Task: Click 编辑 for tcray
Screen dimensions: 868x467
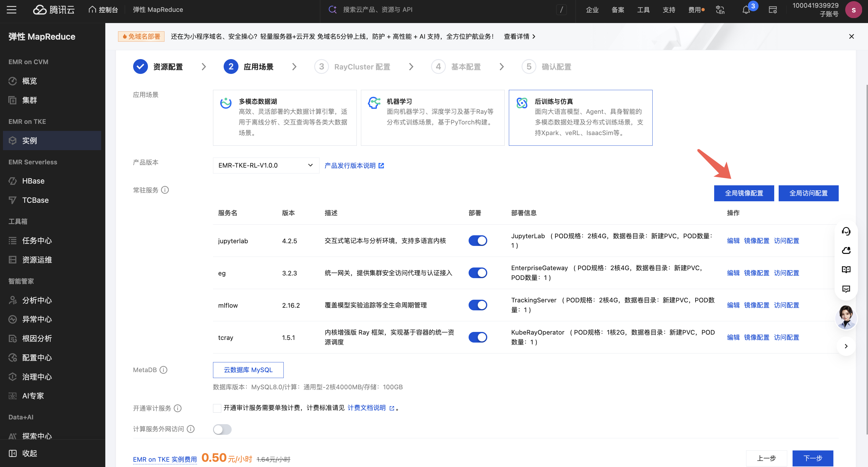Action: [x=733, y=337]
